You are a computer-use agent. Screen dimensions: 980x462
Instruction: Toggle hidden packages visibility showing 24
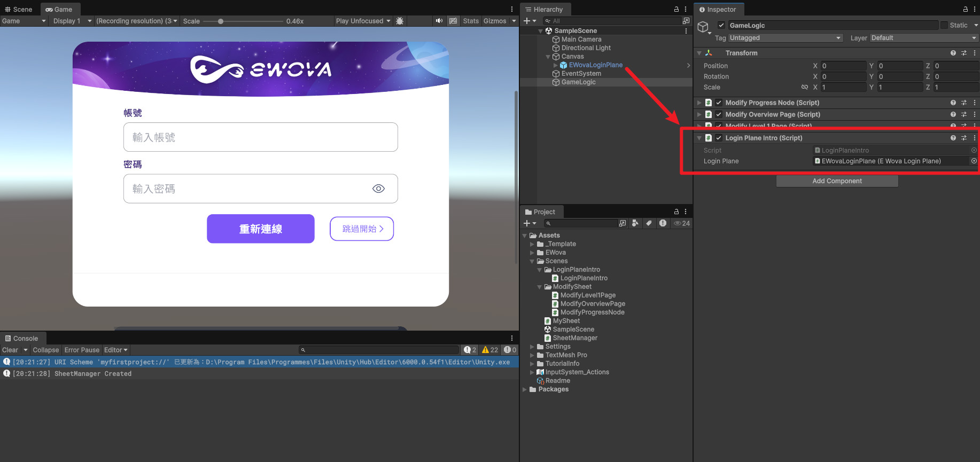pyautogui.click(x=682, y=223)
